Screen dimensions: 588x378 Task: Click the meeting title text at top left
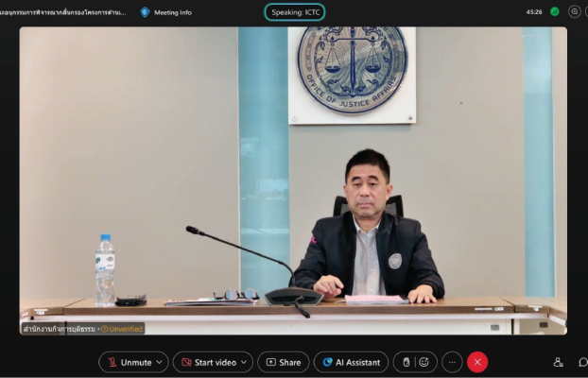[62, 12]
